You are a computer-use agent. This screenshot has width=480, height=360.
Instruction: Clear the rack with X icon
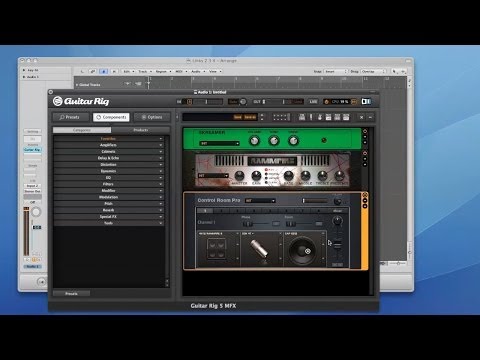pyautogui.click(x=362, y=117)
